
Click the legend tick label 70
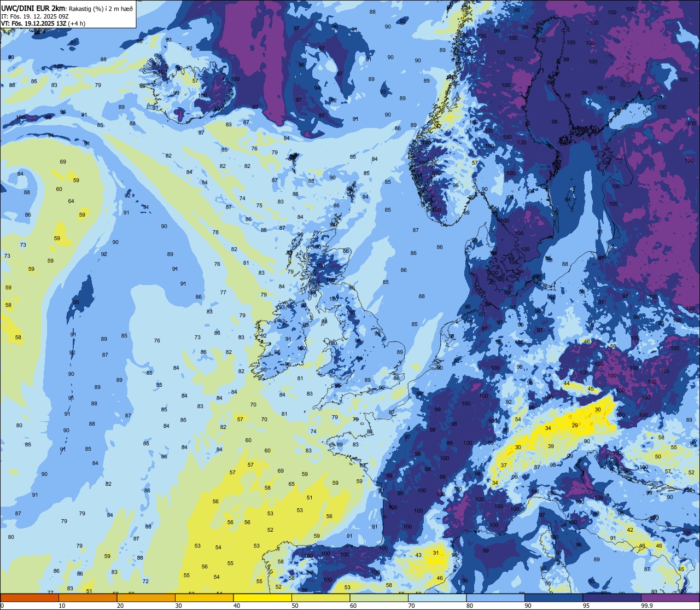(x=411, y=606)
